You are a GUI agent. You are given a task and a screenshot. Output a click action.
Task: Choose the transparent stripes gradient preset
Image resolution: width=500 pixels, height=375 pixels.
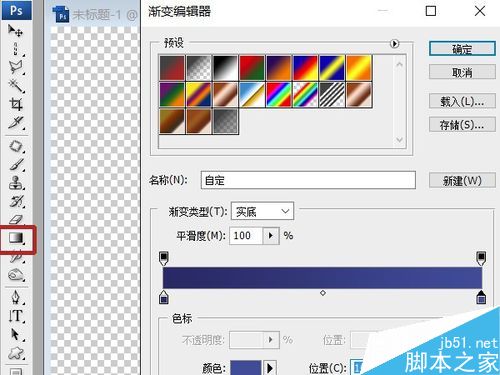click(x=332, y=95)
